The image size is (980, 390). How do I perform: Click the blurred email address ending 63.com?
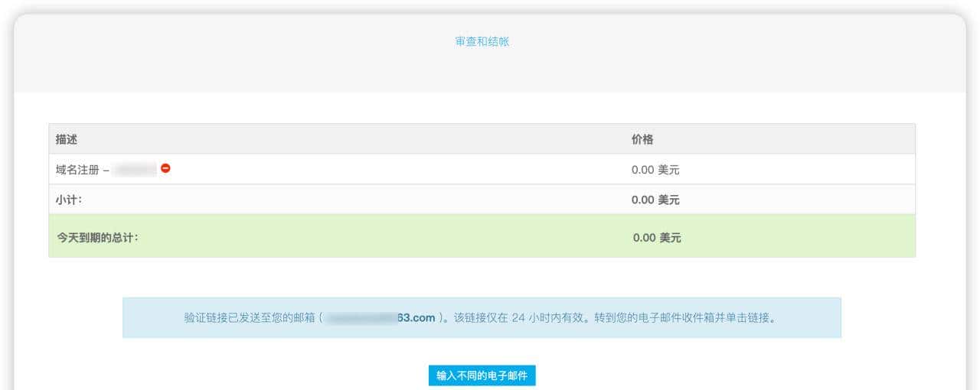coord(380,317)
